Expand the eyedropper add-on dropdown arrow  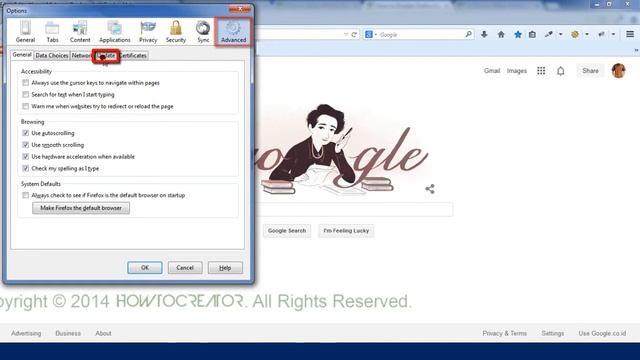(x=560, y=35)
